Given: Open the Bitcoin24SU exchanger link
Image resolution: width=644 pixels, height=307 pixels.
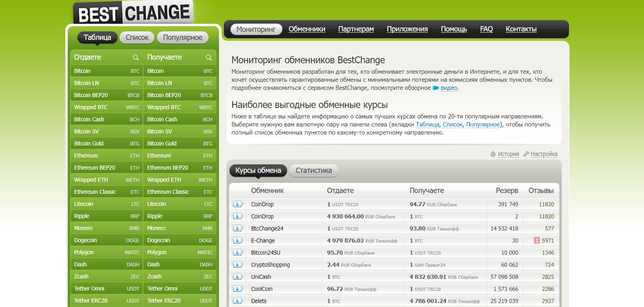Looking at the screenshot, I should pyautogui.click(x=266, y=253).
